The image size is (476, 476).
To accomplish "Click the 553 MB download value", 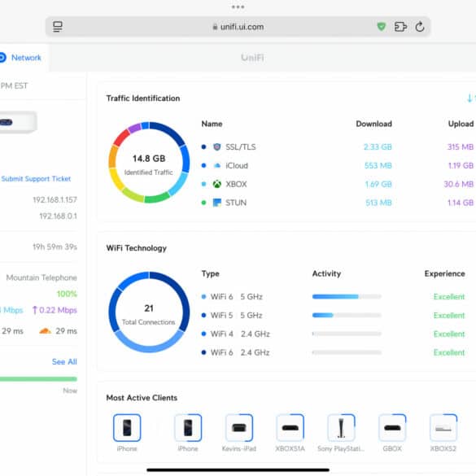I will tap(378, 165).
